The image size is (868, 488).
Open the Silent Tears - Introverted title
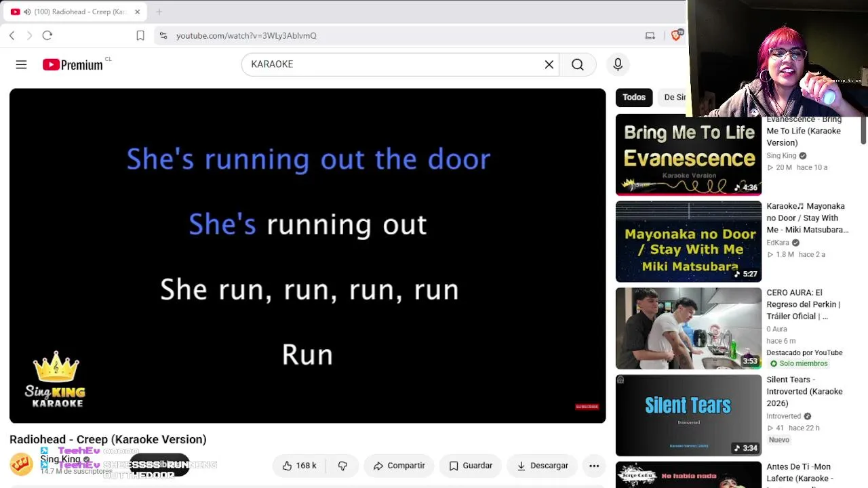point(804,391)
